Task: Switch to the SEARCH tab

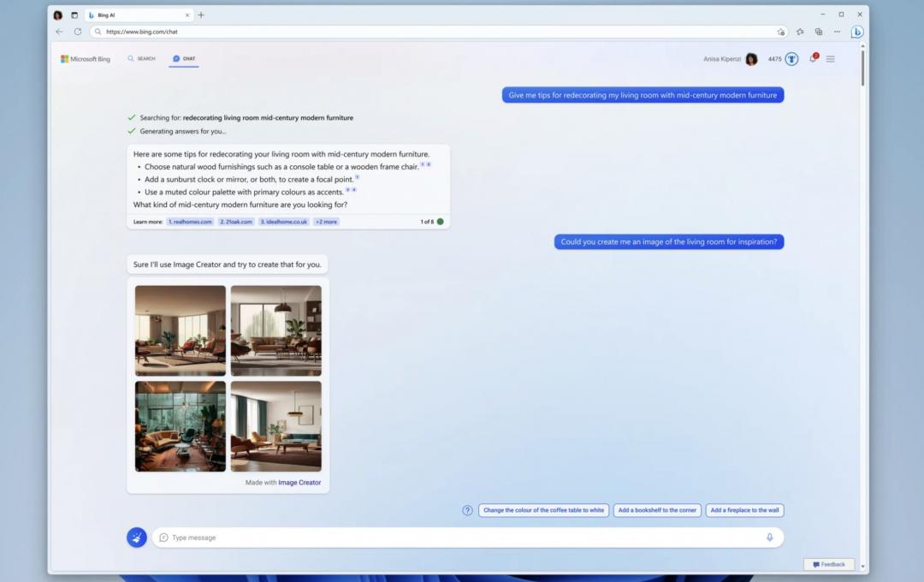Action: [x=142, y=59]
